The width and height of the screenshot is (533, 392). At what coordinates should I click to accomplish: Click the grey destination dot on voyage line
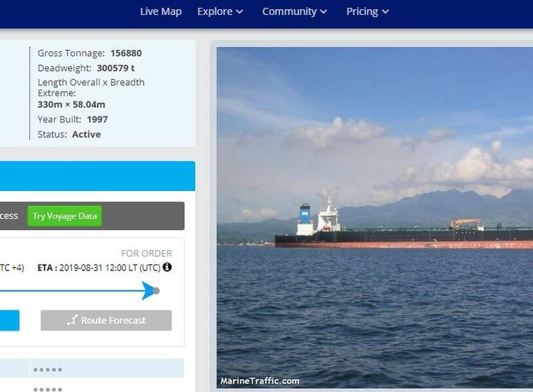pos(157,291)
